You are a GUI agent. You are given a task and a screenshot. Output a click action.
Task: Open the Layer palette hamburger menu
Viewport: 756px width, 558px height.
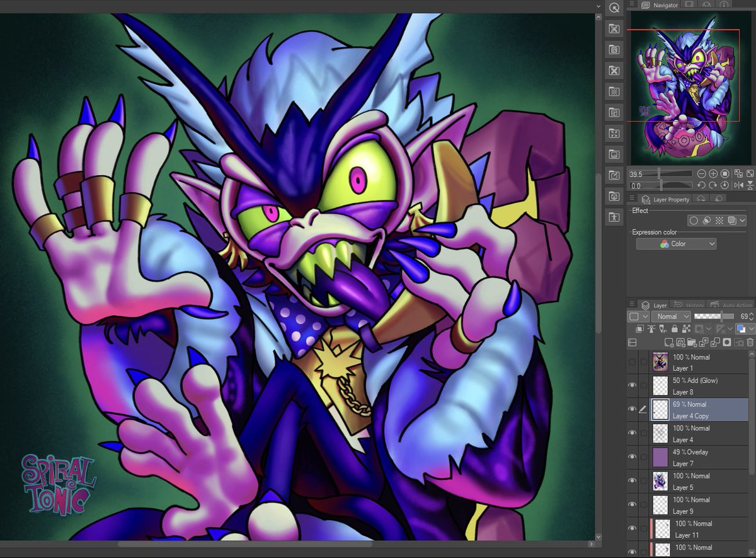632,304
